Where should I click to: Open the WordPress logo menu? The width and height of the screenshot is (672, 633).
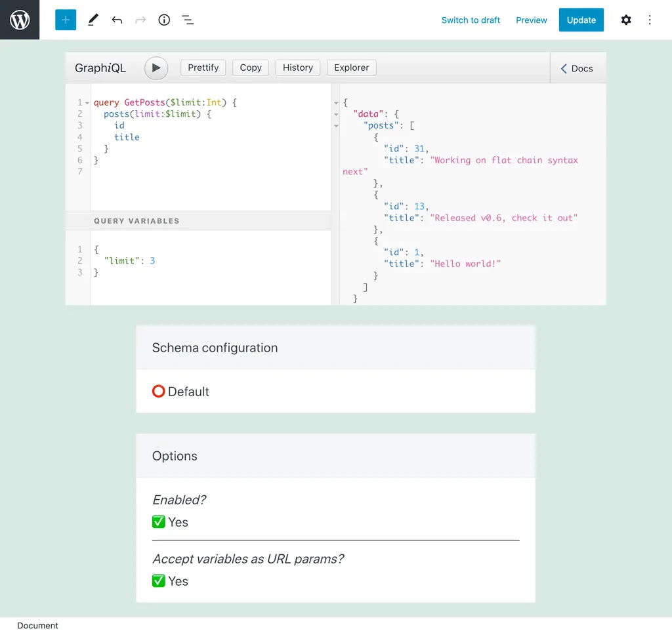(20, 20)
